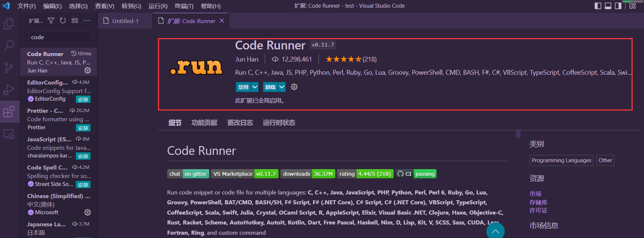The image size is (644, 238).
Task: Toggle secondary side bar layout icon
Action: [x=618, y=6]
